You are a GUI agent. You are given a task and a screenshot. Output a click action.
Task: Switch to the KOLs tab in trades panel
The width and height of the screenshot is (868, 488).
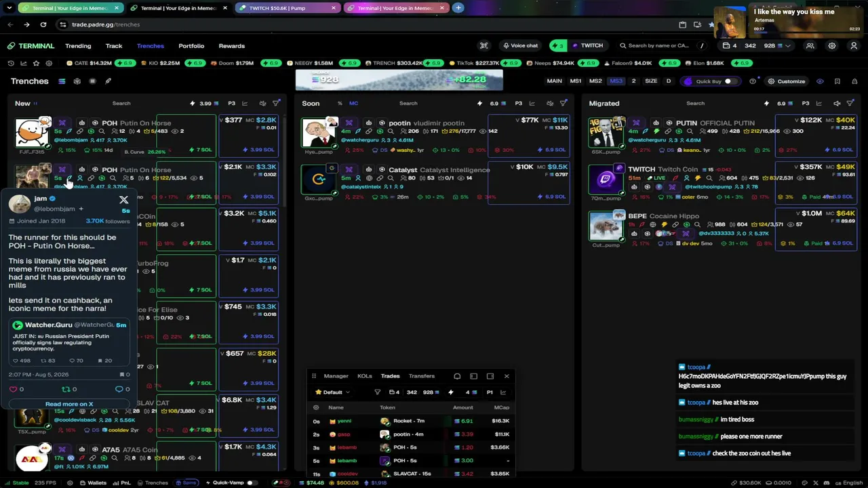tap(365, 376)
